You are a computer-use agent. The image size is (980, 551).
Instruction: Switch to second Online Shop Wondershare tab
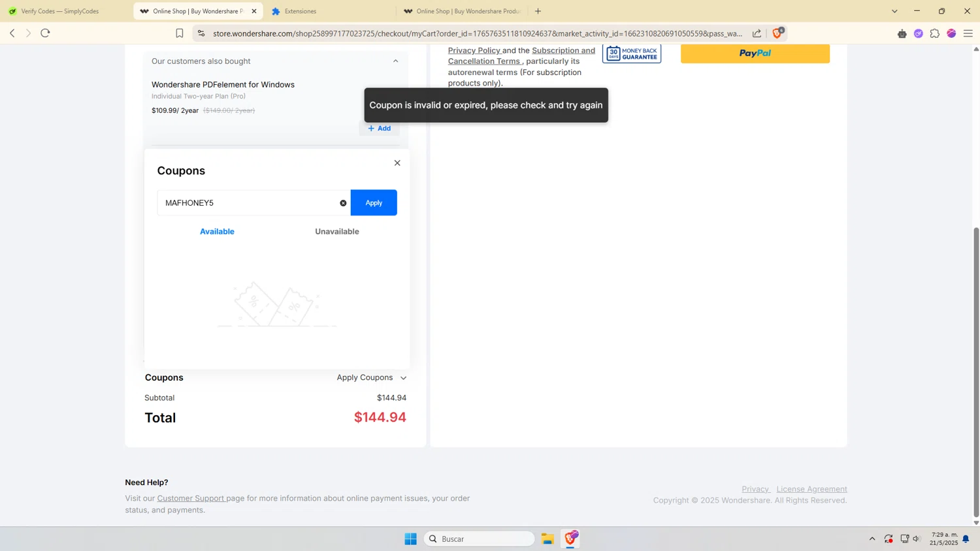pos(461,11)
